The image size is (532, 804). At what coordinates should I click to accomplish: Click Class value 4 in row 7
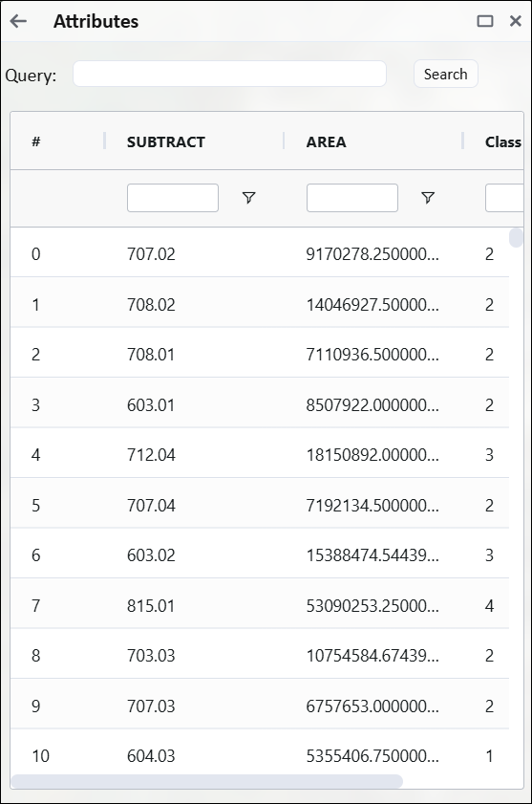[x=489, y=606]
